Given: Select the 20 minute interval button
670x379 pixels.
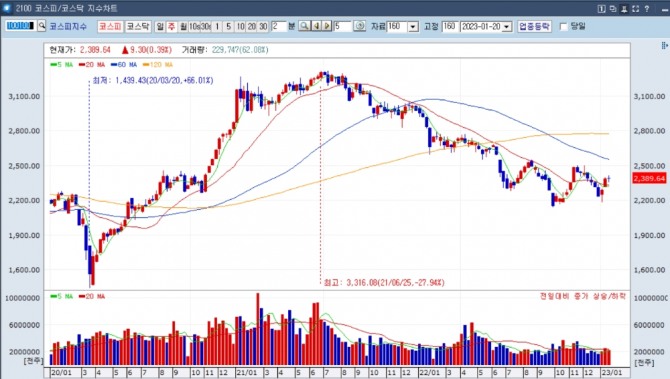Looking at the screenshot, I should [252, 26].
